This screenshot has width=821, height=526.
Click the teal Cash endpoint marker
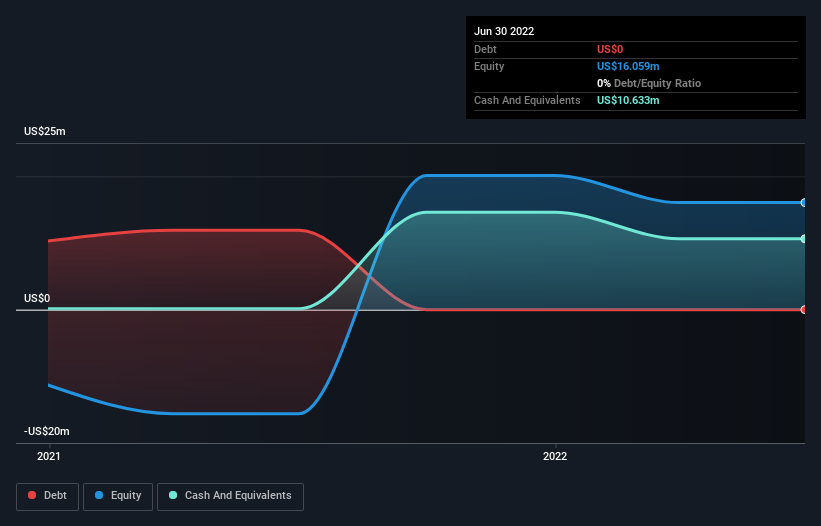pyautogui.click(x=804, y=239)
